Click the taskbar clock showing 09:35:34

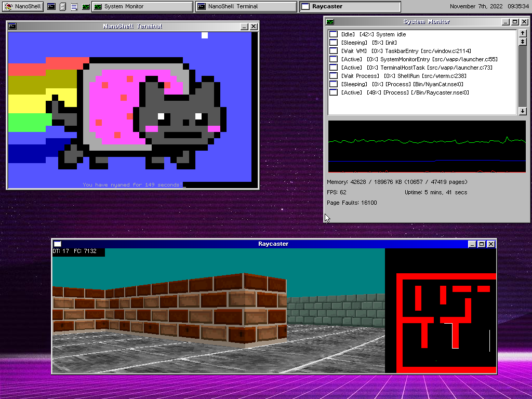[x=518, y=6]
